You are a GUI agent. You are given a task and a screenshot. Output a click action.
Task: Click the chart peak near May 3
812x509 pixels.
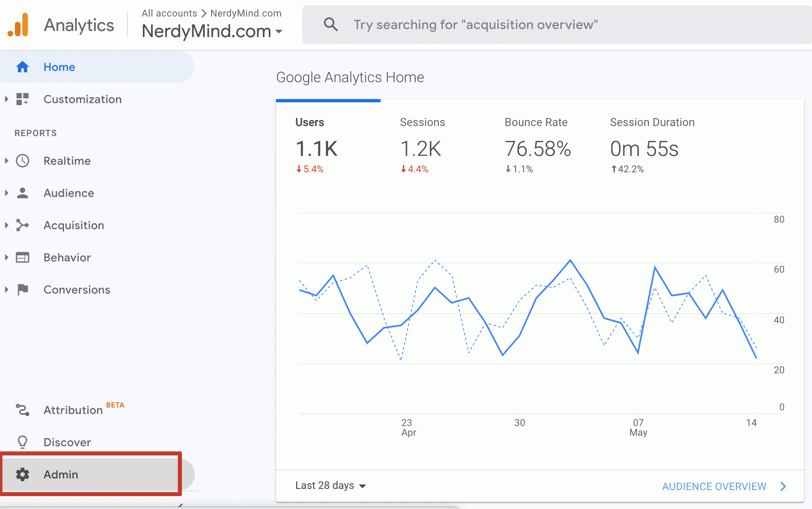pos(570,260)
